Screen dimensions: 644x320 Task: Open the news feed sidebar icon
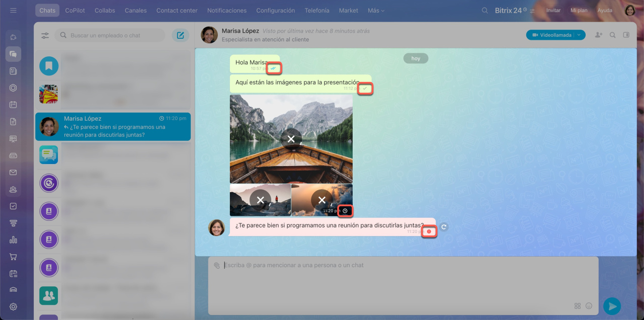pos(13,71)
